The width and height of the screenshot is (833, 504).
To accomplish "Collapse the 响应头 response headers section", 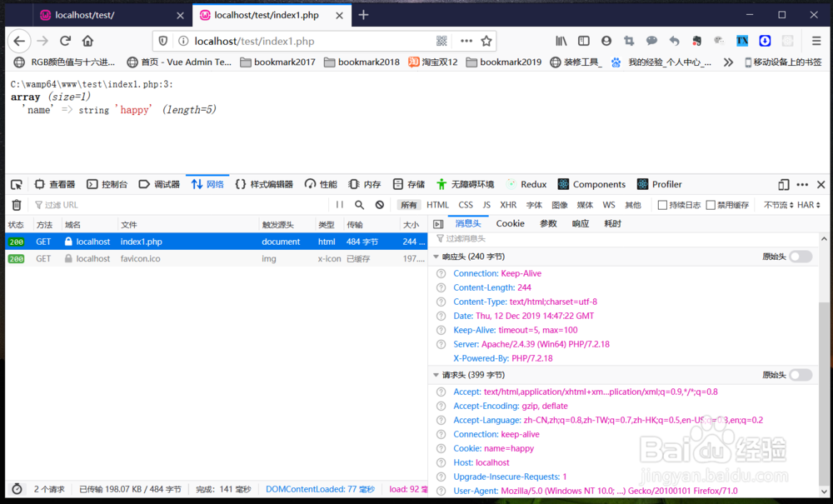I will tap(436, 257).
